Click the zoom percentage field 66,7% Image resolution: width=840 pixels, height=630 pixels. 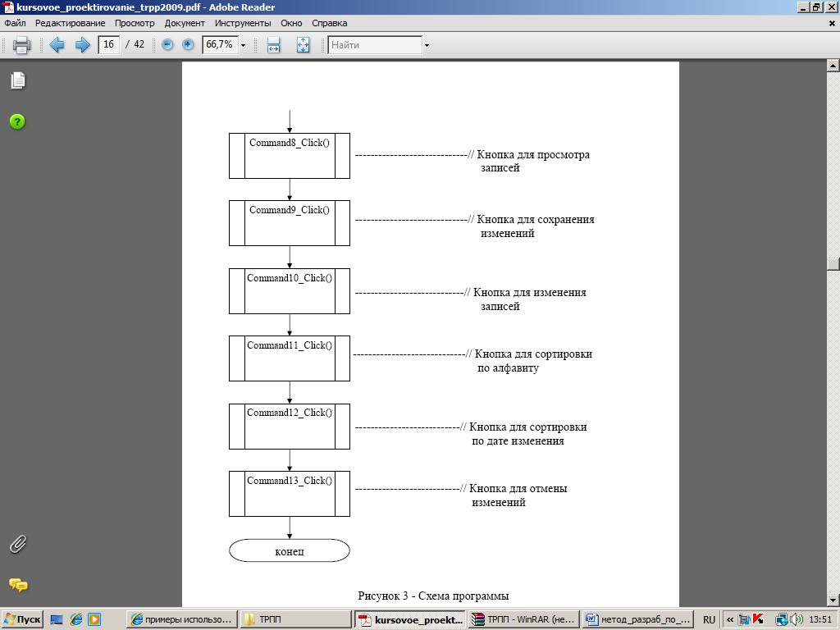220,44
